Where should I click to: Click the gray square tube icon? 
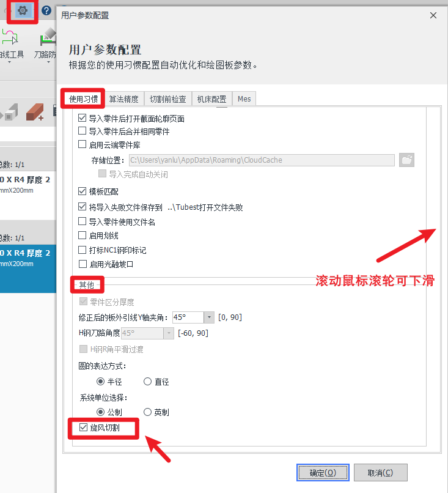[10, 113]
